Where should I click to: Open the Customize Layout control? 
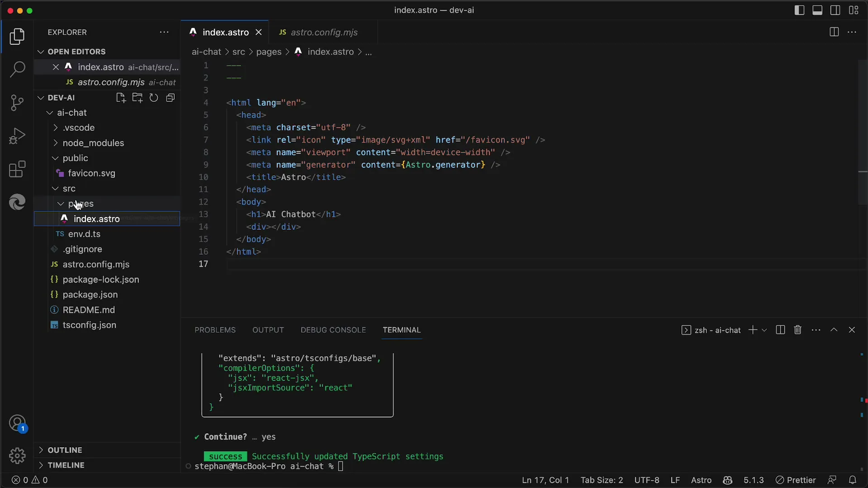[854, 10]
